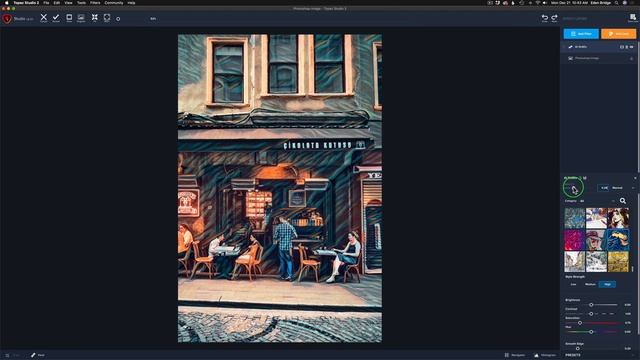Viewport: 640px width, 360px height.
Task: Click the Histogram icon in bottom bar
Action: click(x=536, y=355)
